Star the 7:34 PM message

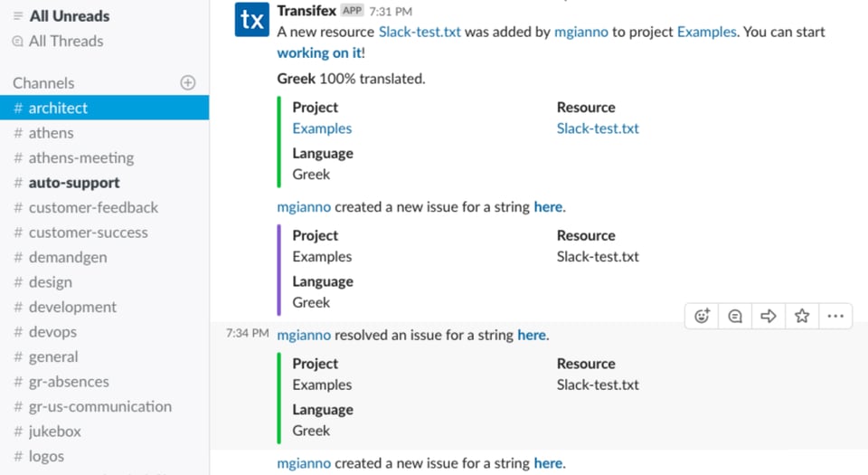[x=802, y=316]
